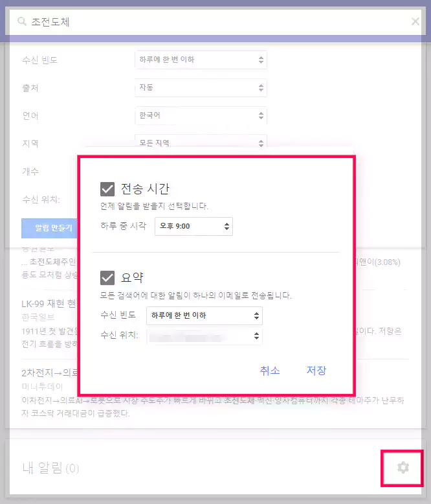The height and width of the screenshot is (504, 431).
Task: Open the 오후 9:00 time dropdown
Action: click(x=193, y=226)
